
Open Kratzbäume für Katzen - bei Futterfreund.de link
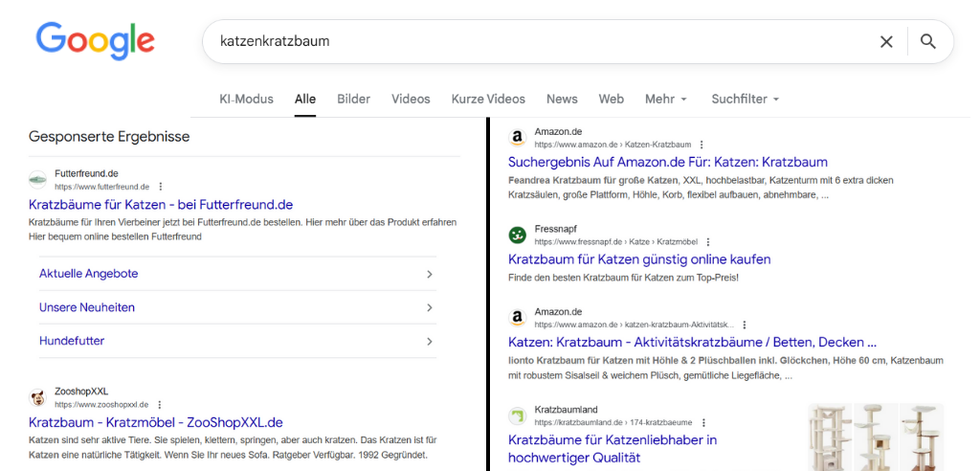coord(161,205)
